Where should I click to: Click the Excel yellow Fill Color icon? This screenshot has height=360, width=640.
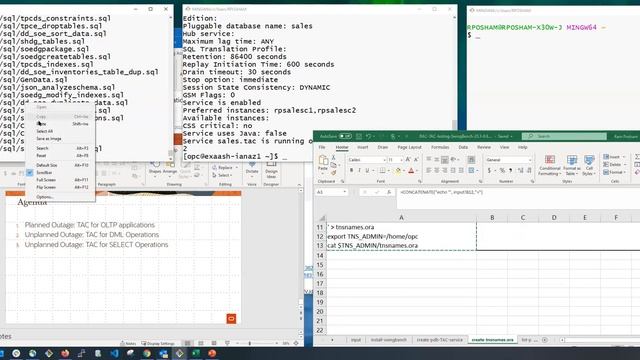pos(398,171)
